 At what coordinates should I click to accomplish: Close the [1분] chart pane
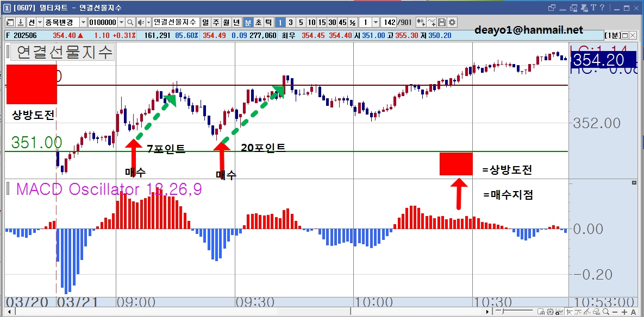[633, 35]
